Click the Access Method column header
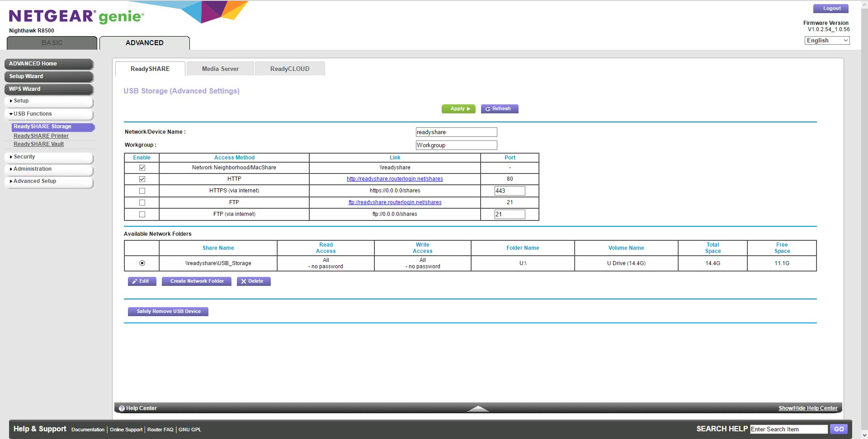Screen dimensions: 868x439 tap(234, 158)
